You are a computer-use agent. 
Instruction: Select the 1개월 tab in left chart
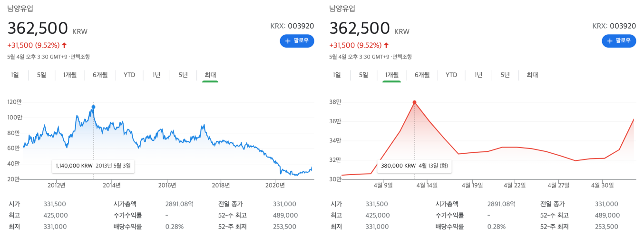tap(70, 75)
